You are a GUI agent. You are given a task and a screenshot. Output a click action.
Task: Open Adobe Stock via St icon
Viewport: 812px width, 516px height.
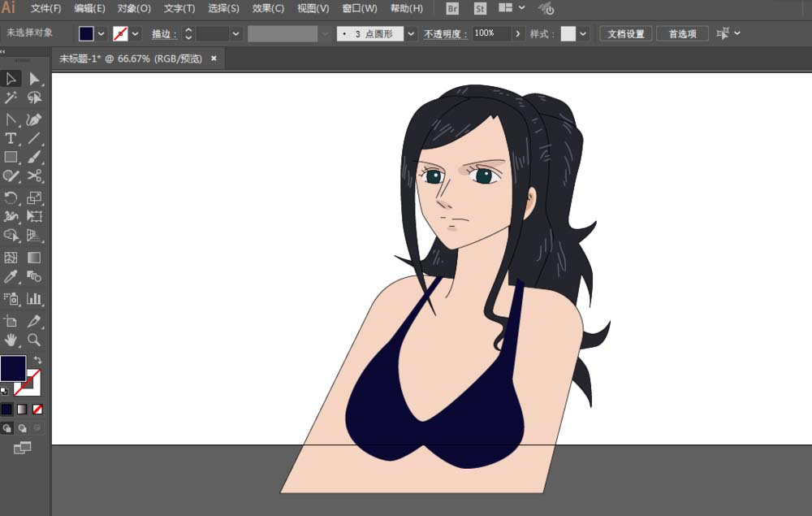(x=480, y=8)
